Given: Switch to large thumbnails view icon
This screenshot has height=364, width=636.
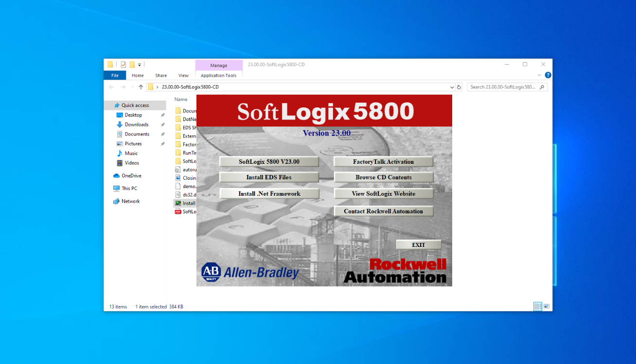Looking at the screenshot, I should (x=547, y=306).
